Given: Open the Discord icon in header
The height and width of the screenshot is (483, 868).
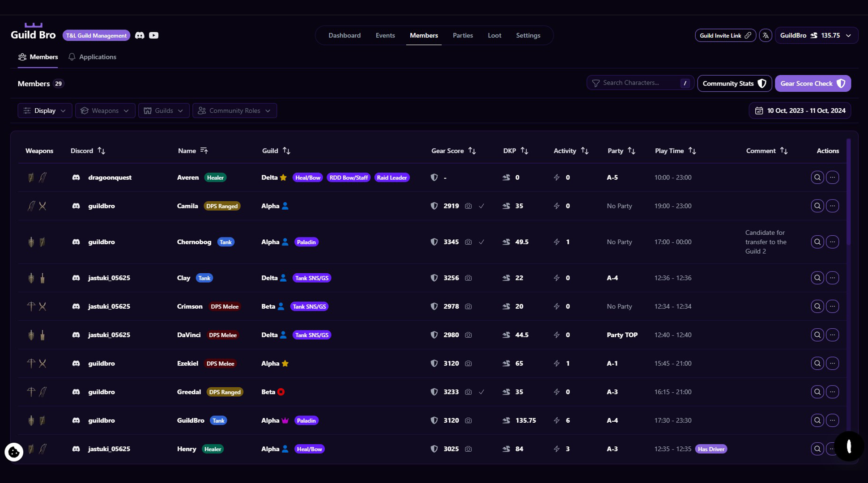Looking at the screenshot, I should [140, 35].
